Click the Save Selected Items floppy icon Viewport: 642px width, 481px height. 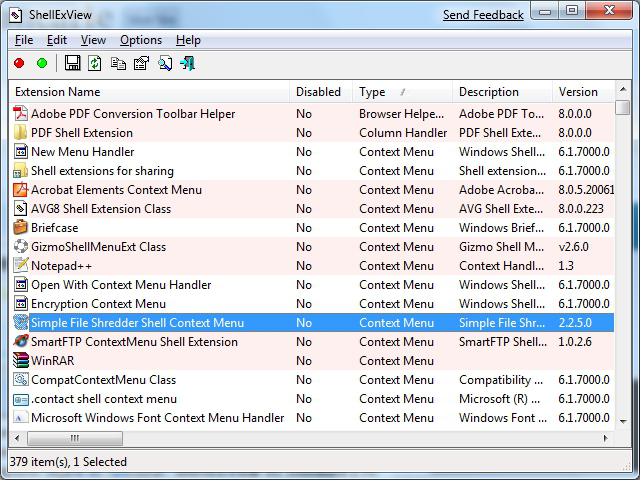[x=72, y=63]
